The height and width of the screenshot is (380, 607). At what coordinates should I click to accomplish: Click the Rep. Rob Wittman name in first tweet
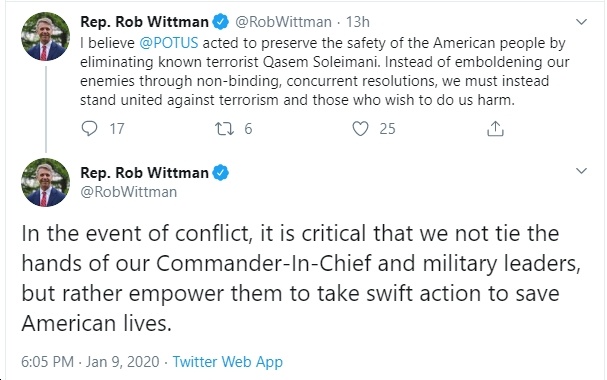pos(144,22)
